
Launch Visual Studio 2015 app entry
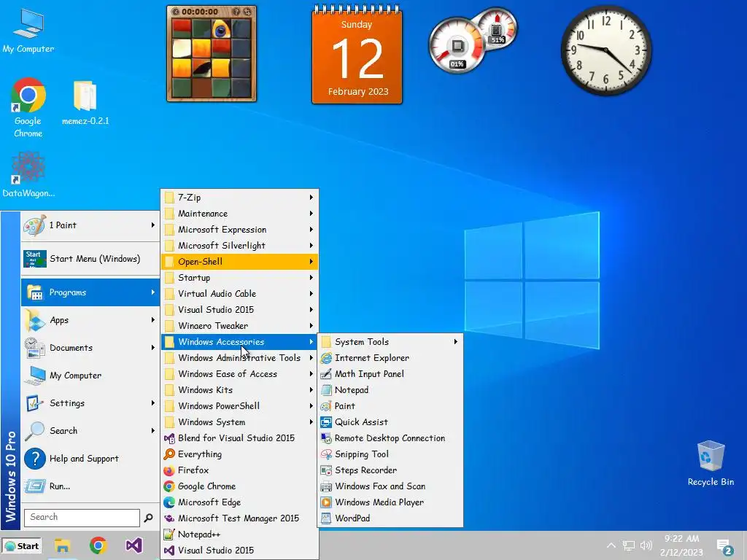click(239, 550)
